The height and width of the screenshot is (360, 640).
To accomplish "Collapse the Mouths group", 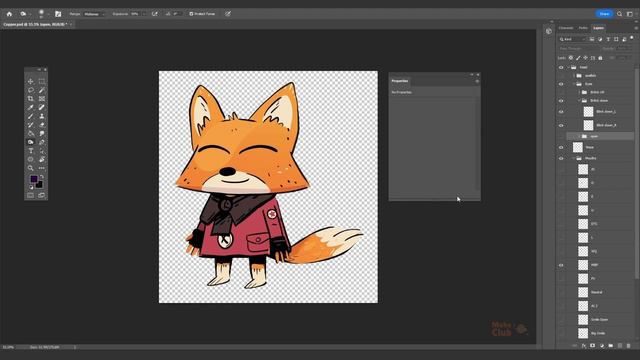I will click(574, 158).
